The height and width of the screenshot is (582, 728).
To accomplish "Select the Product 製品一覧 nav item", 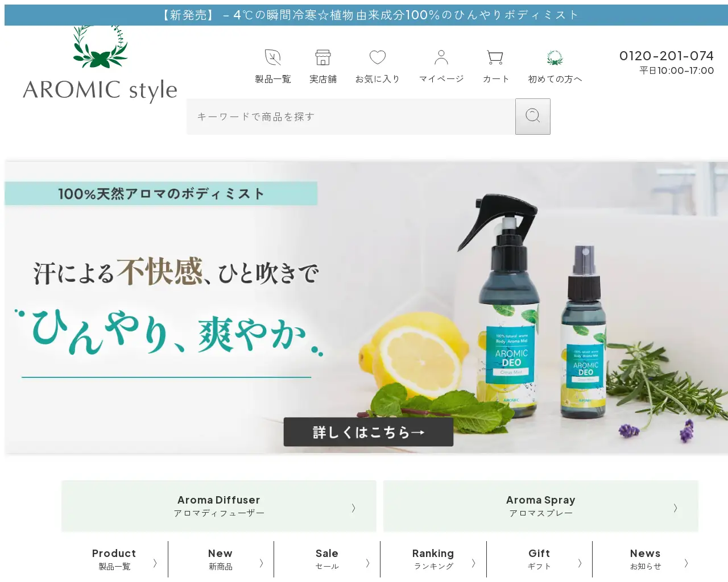I will (x=114, y=559).
